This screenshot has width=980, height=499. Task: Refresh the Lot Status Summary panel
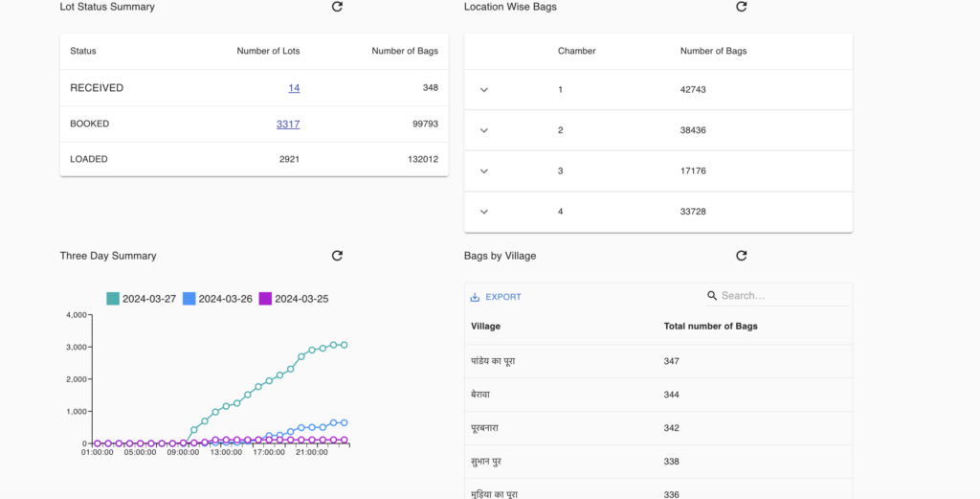337,7
